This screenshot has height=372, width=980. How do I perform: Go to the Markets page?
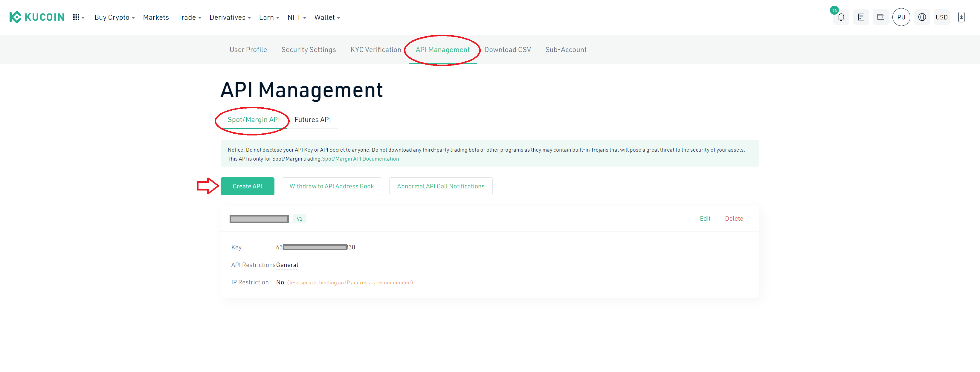coord(156,17)
